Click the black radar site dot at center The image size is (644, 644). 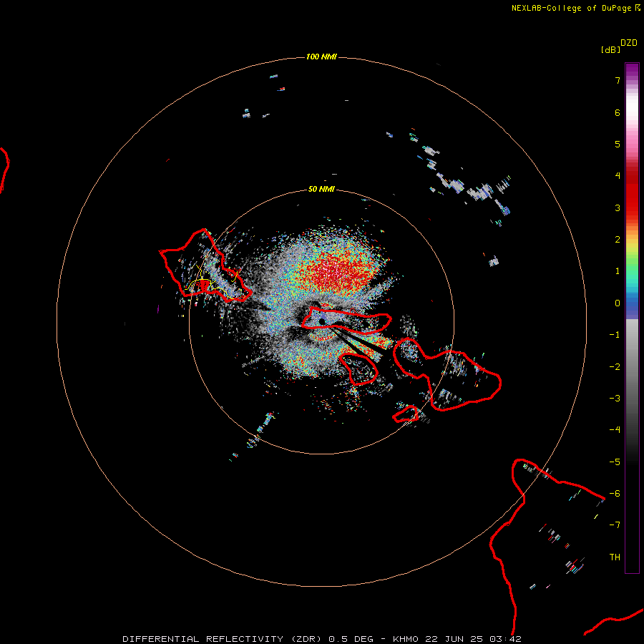point(321,321)
